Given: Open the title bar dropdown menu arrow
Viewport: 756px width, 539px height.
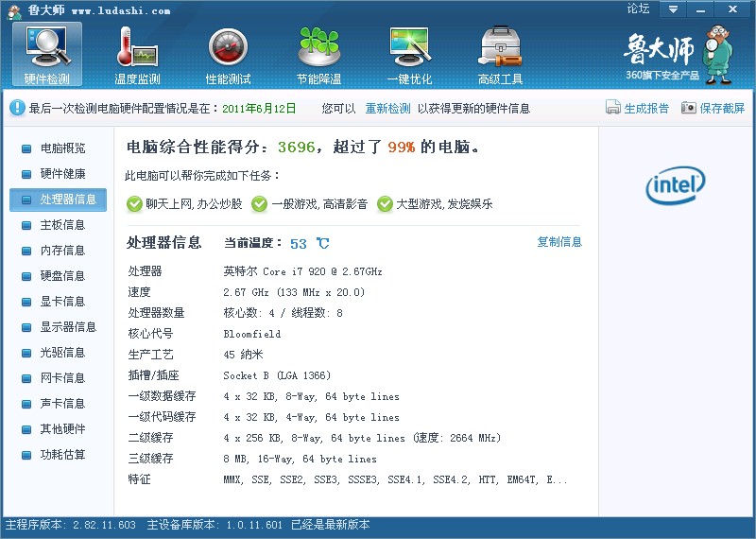Looking at the screenshot, I should (x=674, y=9).
